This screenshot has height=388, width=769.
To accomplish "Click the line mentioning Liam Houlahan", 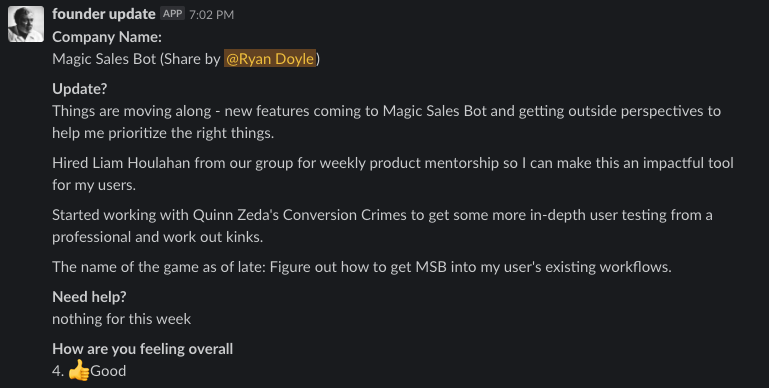I will (393, 163).
